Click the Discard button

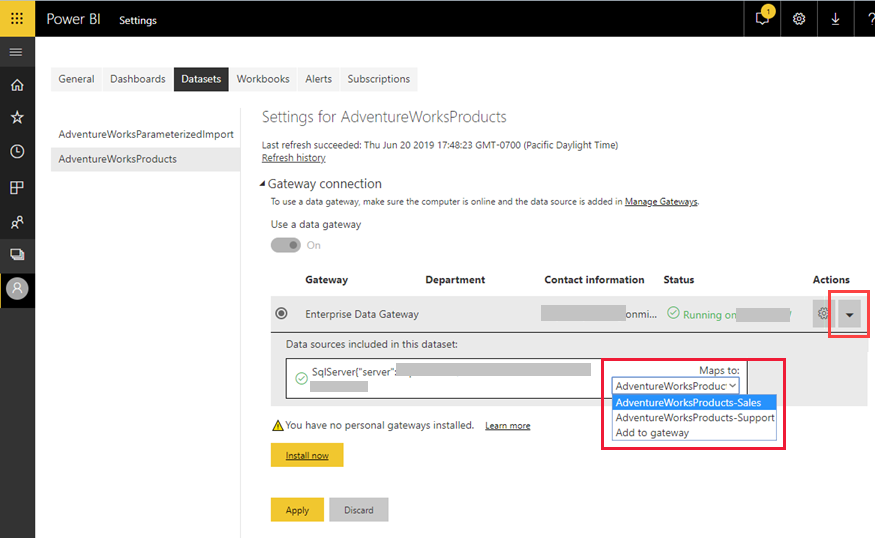click(x=359, y=510)
